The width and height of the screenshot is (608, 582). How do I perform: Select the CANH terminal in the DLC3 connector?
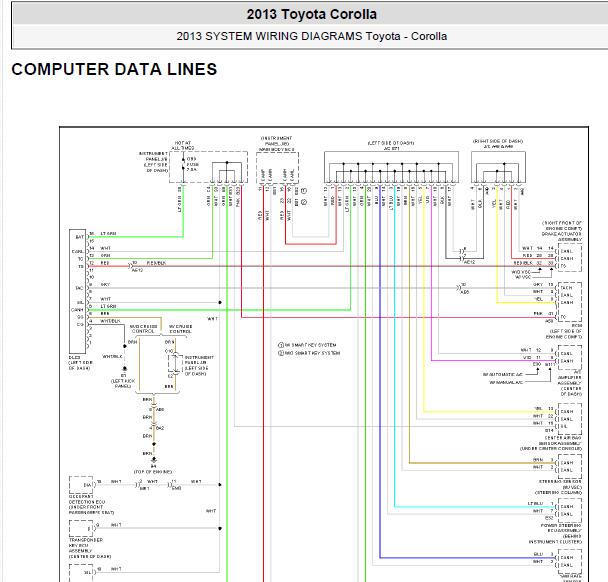78,310
